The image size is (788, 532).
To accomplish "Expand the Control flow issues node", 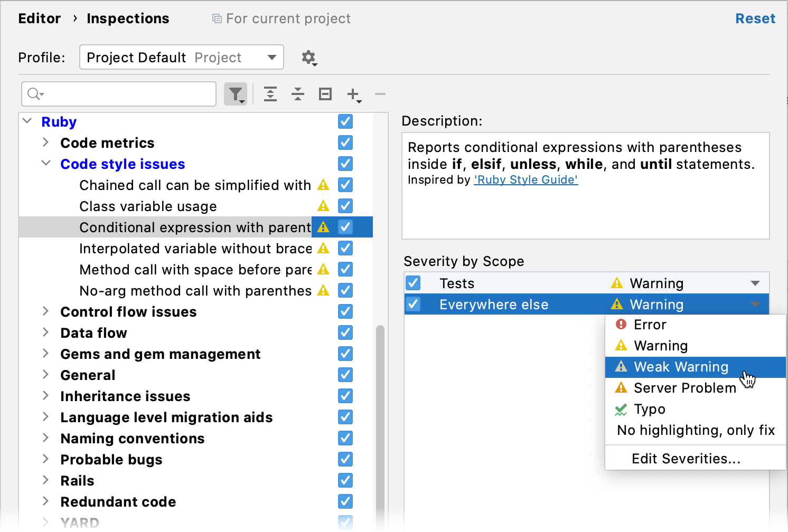I will point(46,311).
